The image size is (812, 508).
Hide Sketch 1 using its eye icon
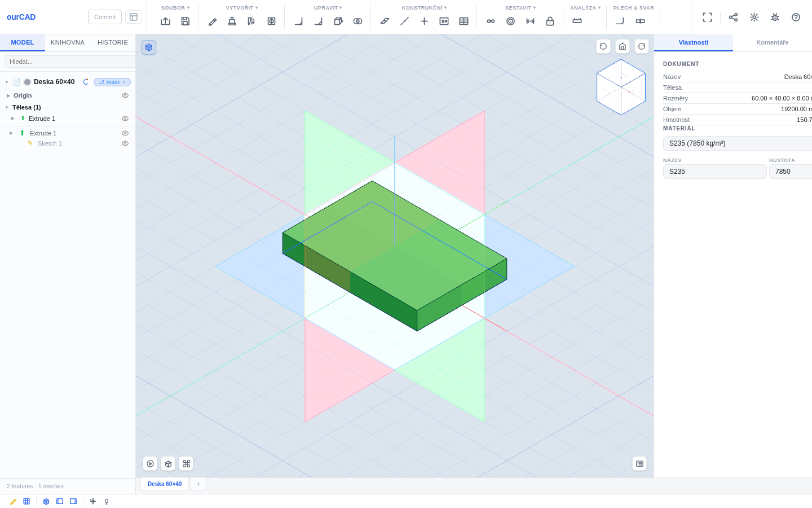(125, 143)
